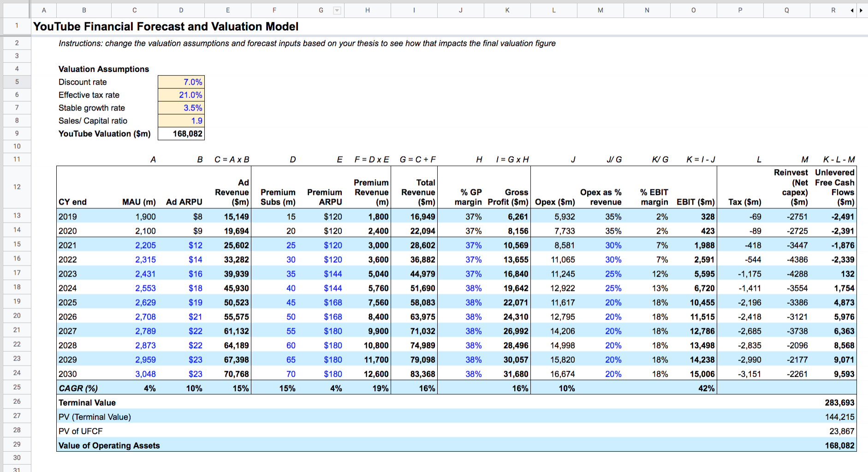This screenshot has width=868, height=472.
Task: Select row 12 header
Action: [x=17, y=187]
